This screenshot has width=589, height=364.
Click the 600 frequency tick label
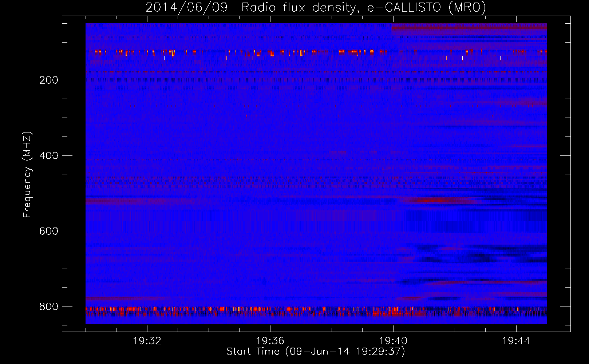[x=49, y=232]
